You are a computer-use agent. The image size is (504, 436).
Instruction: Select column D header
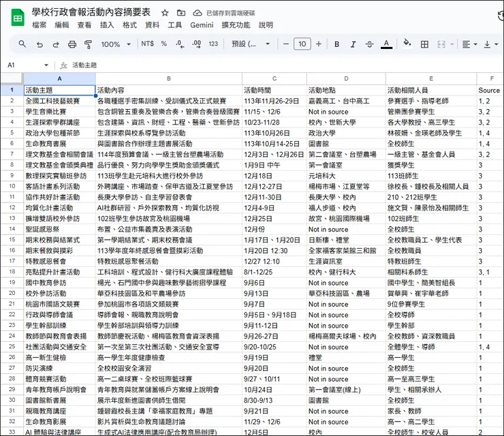coord(346,78)
